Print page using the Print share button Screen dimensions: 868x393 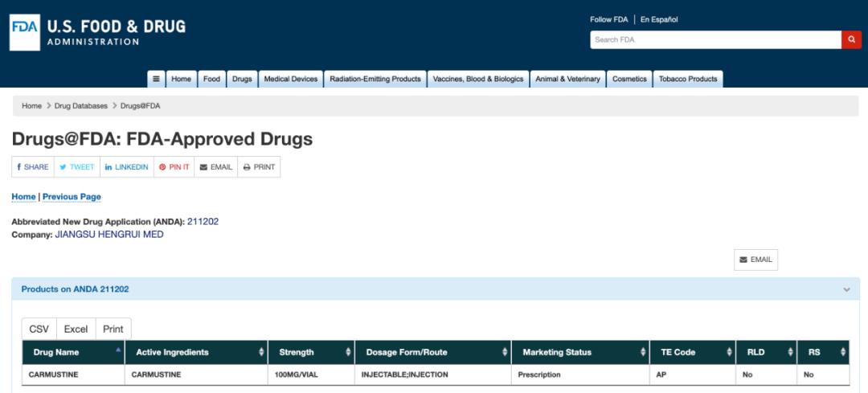pos(259,167)
